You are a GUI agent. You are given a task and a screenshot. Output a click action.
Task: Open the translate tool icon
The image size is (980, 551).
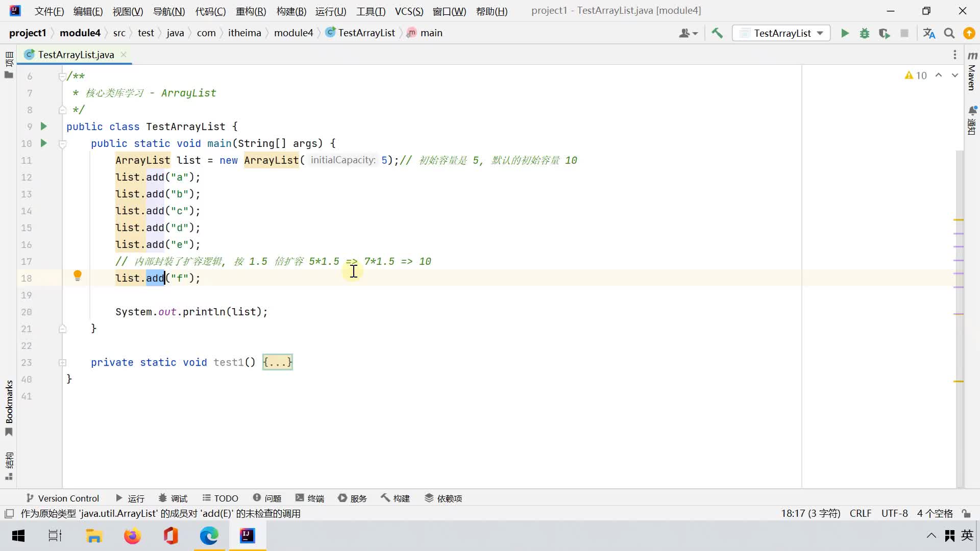tap(929, 33)
